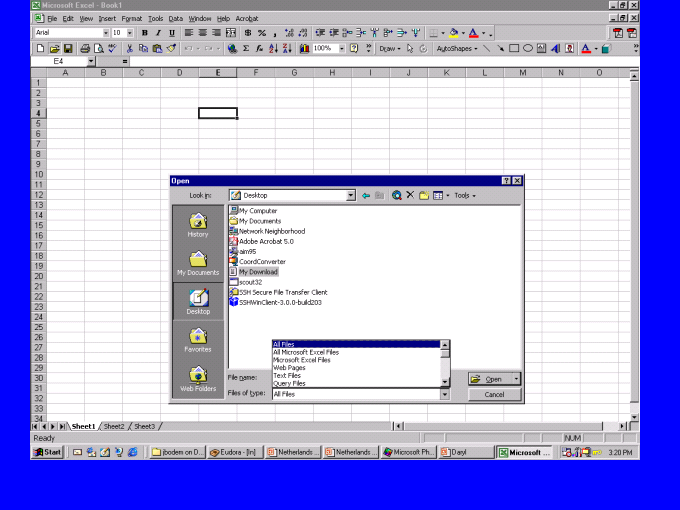The image size is (680, 510).
Task: Toggle Italic formatting button
Action: click(x=158, y=33)
